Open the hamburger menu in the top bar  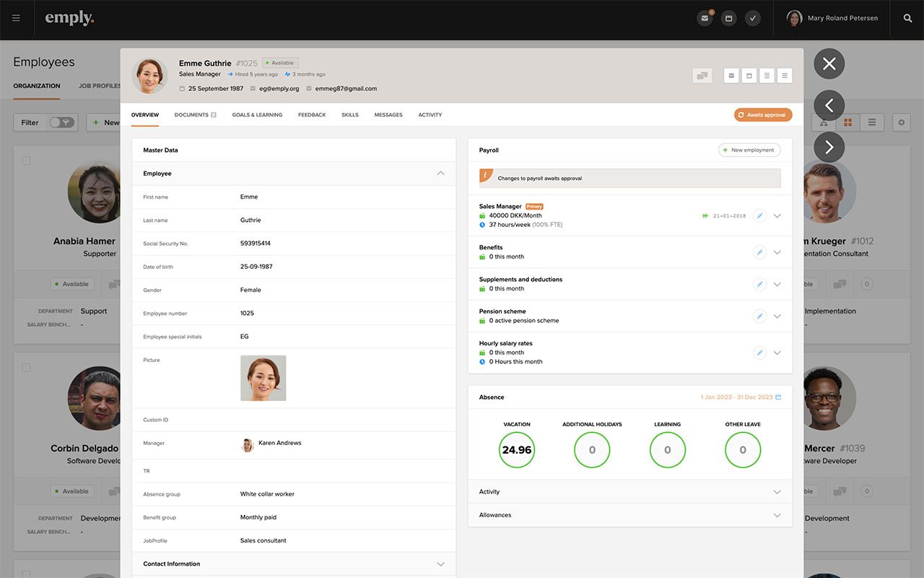16,18
